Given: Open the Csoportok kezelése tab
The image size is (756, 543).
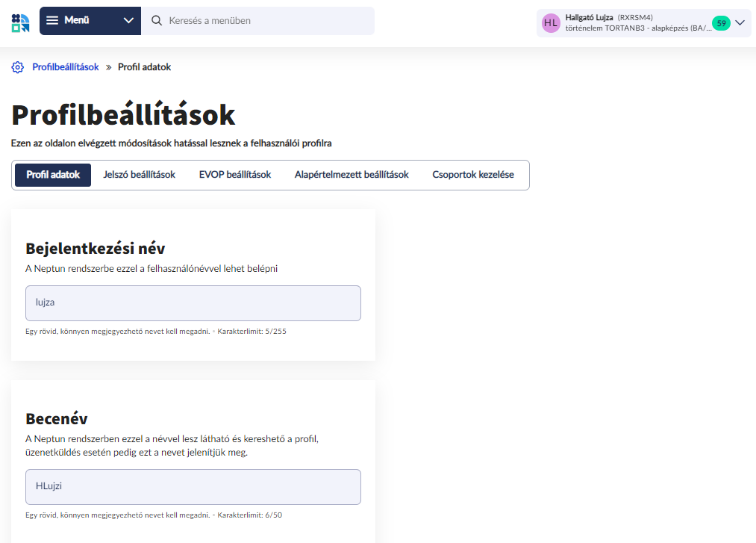Looking at the screenshot, I should pos(473,175).
